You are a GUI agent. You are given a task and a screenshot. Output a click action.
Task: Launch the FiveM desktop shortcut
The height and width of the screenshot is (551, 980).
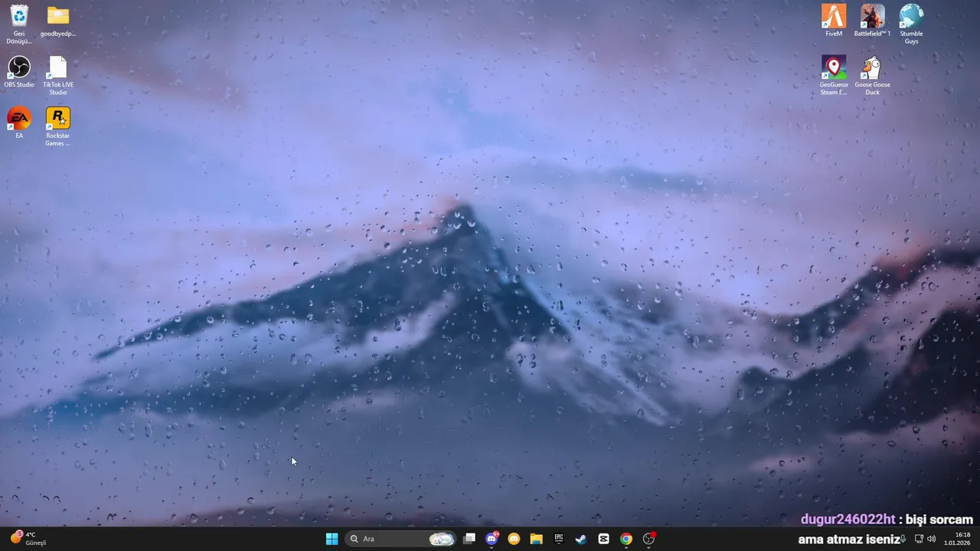point(834,21)
